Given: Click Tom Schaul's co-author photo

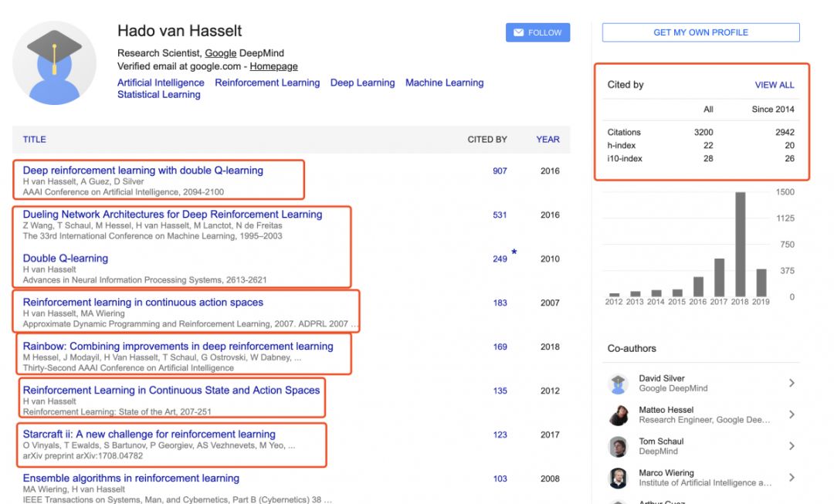Looking at the screenshot, I should click(x=619, y=447).
